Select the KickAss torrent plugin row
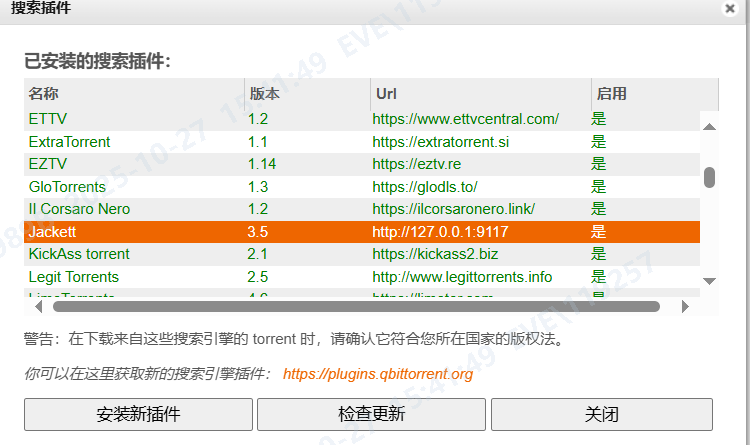750x445 pixels. pyautogui.click(x=362, y=254)
